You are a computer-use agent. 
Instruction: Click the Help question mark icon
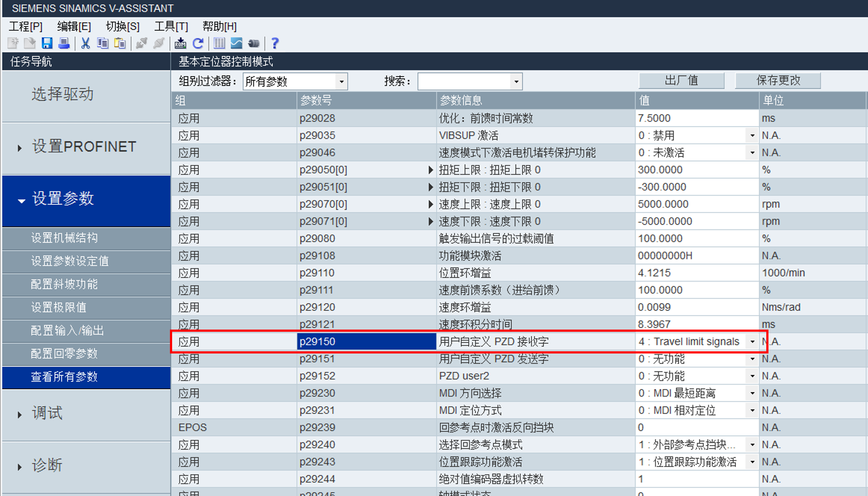click(275, 43)
